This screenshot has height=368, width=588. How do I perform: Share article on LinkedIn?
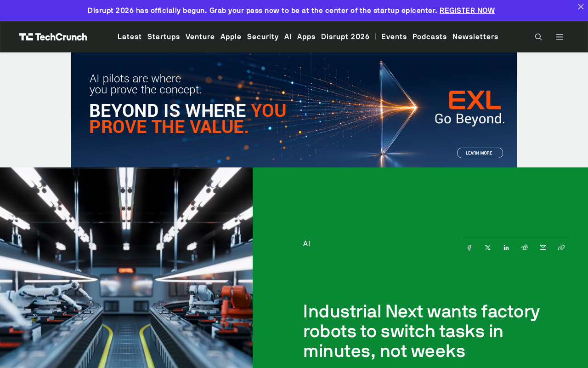506,247
